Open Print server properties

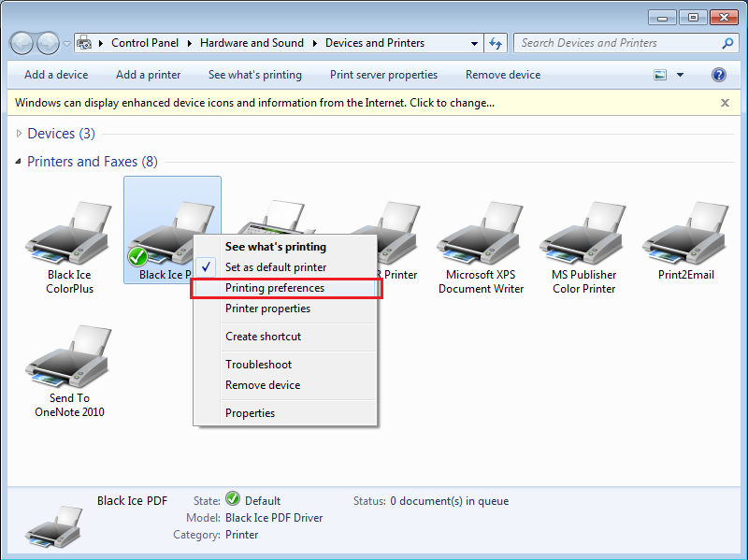point(383,75)
